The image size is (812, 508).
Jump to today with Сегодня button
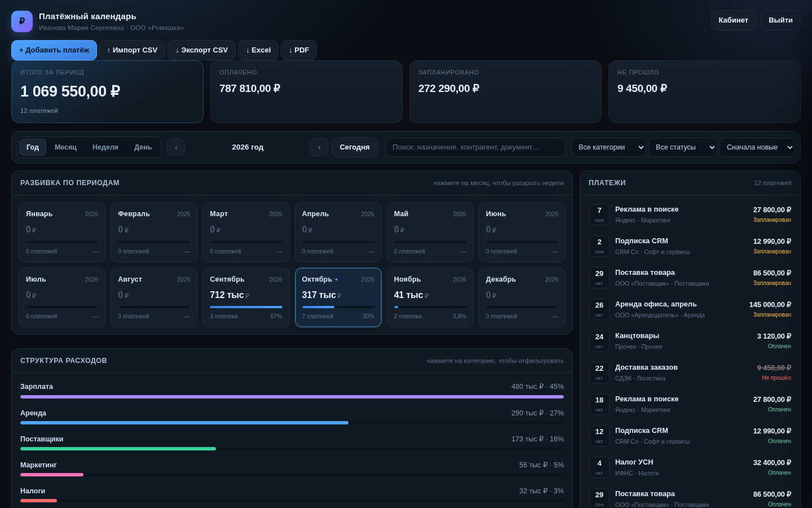click(355, 147)
